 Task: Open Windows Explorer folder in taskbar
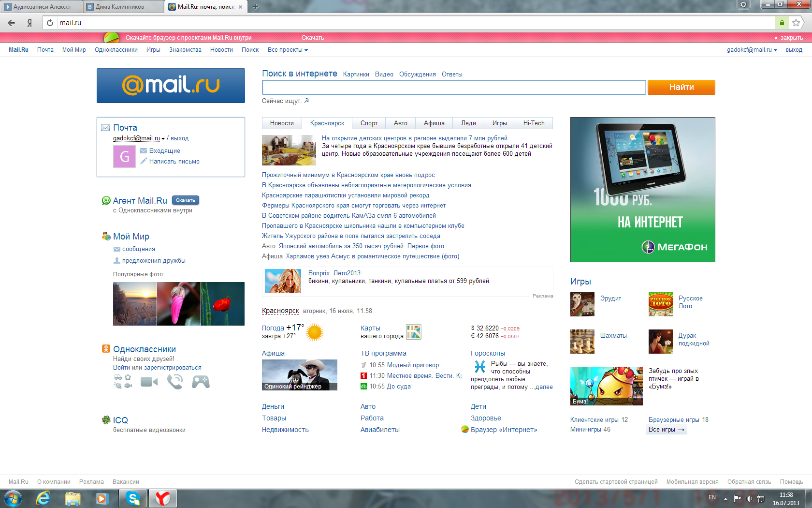72,498
